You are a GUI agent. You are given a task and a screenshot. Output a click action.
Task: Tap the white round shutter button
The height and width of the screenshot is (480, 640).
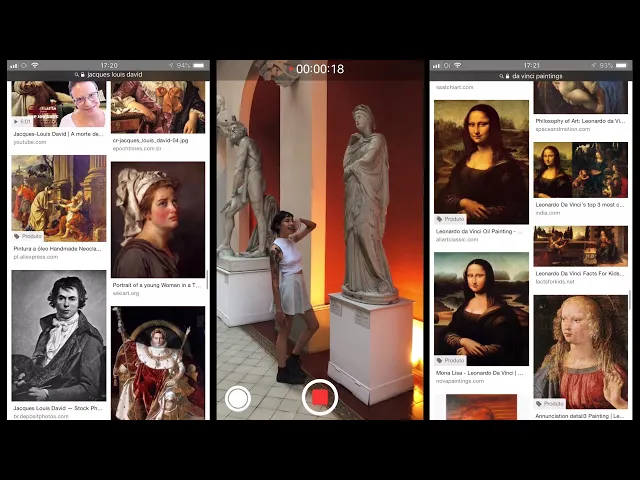coord(238,398)
